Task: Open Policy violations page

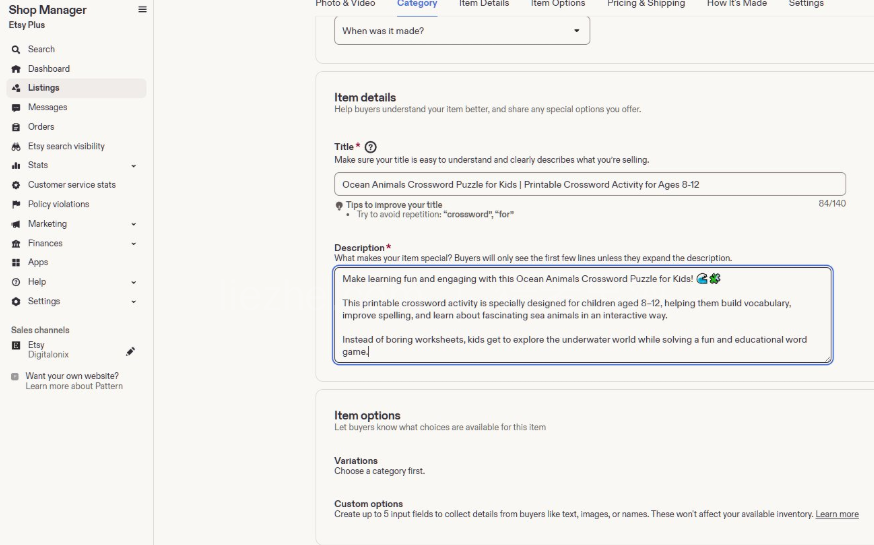Action: click(59, 204)
